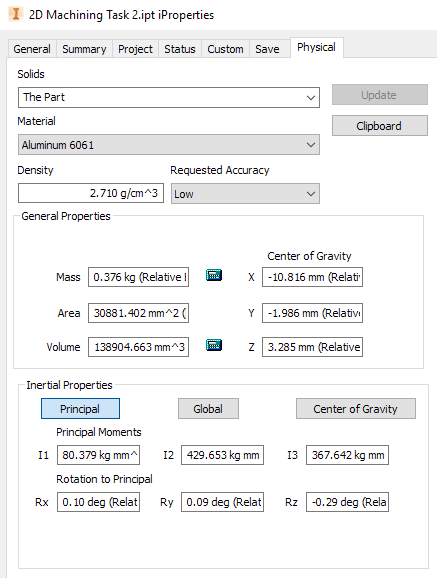Switch to the Save tab
This screenshot has height=578, width=437.
coord(267,49)
